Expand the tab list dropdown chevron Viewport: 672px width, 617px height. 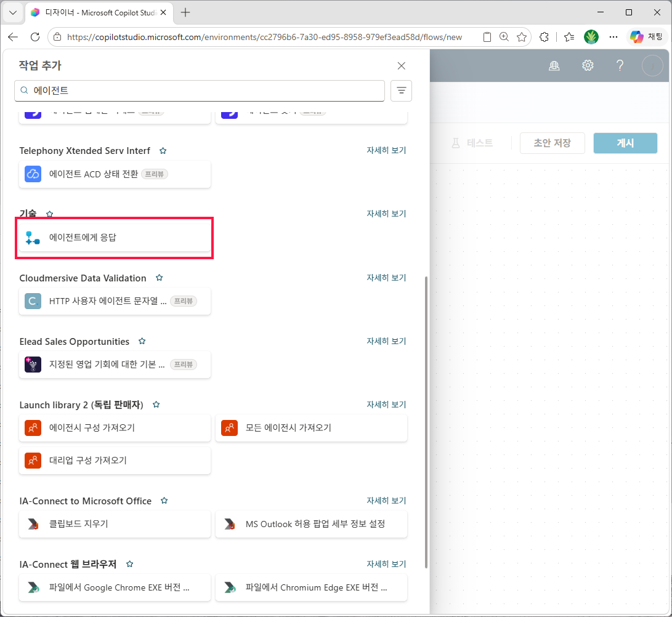click(x=13, y=12)
